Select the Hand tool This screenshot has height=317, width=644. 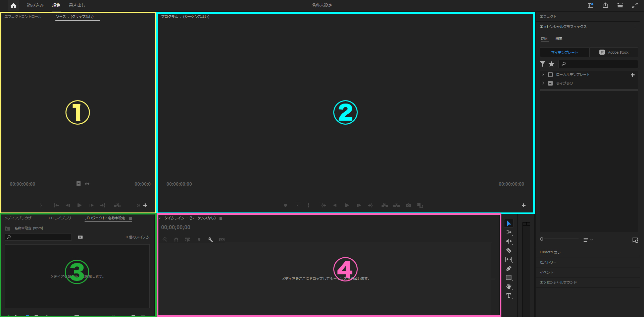click(509, 287)
